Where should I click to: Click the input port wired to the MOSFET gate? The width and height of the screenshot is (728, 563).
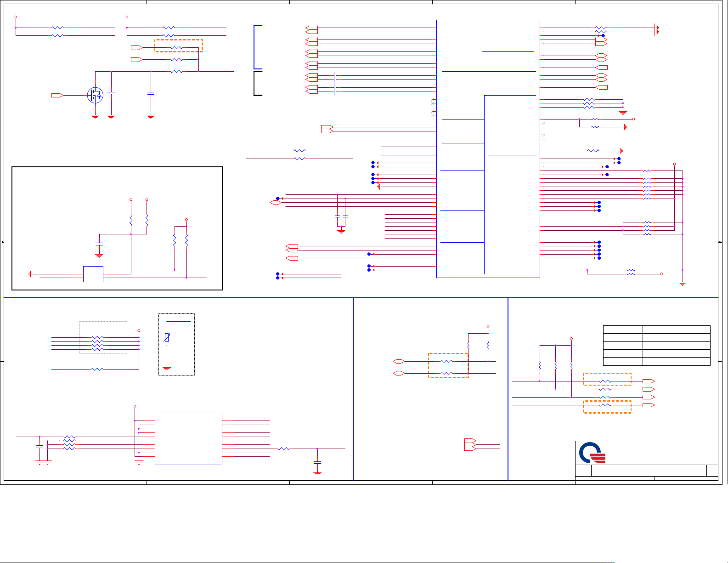point(57,95)
